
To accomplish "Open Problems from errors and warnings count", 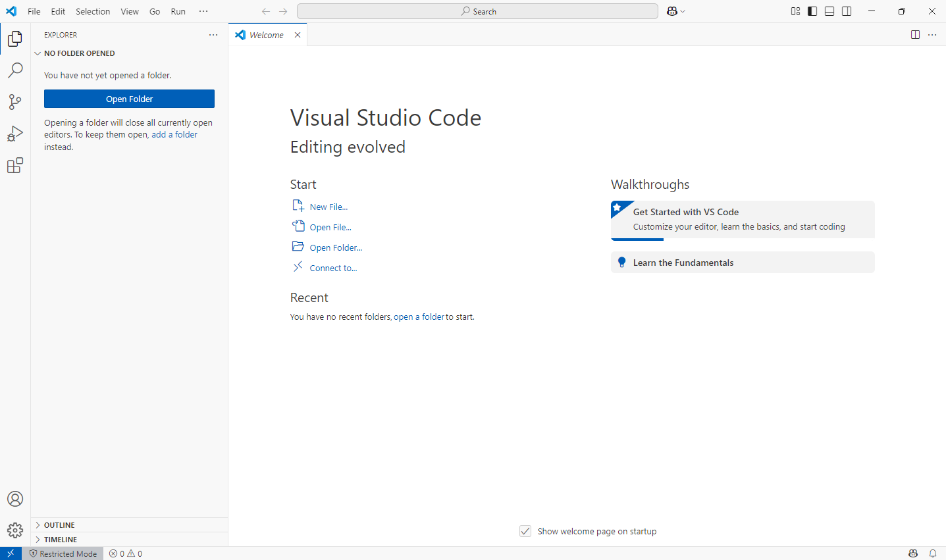I will point(126,553).
